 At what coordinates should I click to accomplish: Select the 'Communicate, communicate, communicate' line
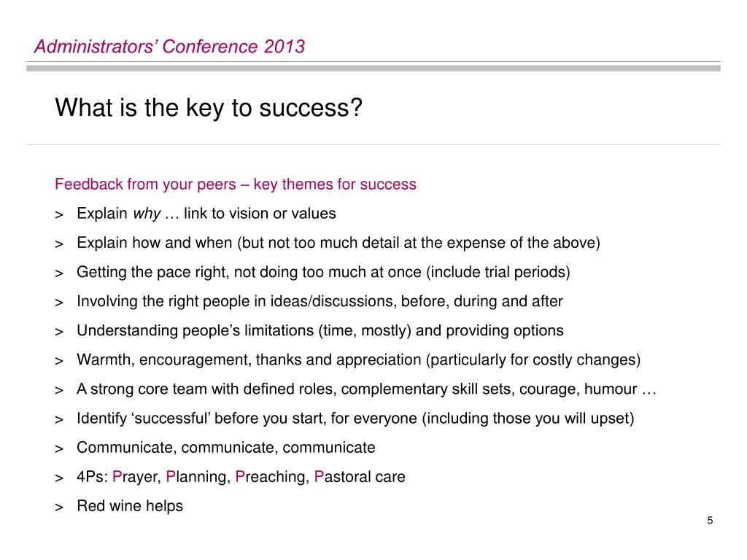[226, 448]
